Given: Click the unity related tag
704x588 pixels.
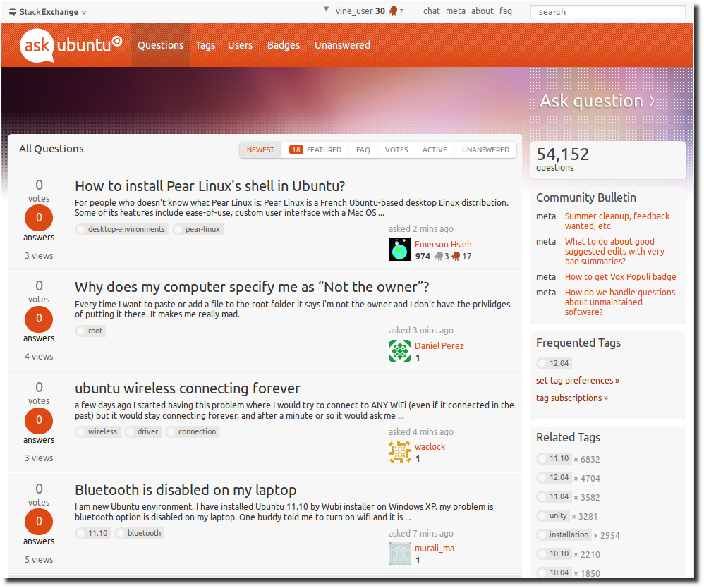Looking at the screenshot, I should pyautogui.click(x=553, y=516).
